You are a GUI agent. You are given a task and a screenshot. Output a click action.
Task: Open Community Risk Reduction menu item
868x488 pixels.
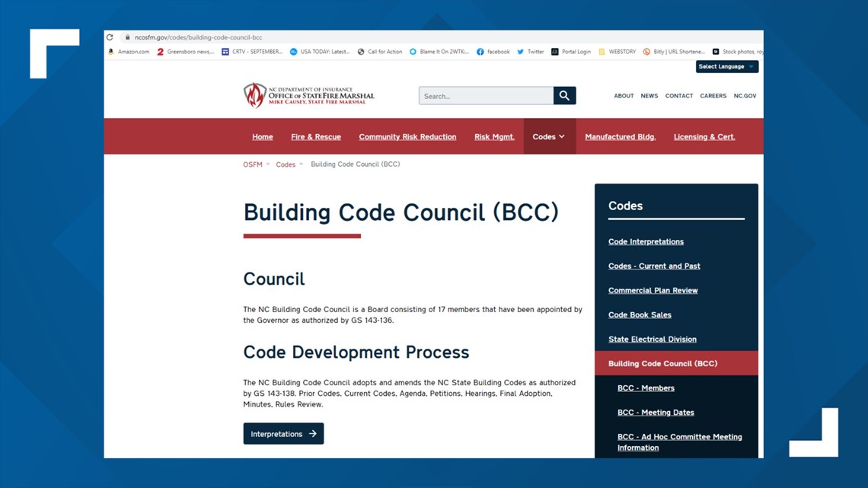tap(407, 137)
